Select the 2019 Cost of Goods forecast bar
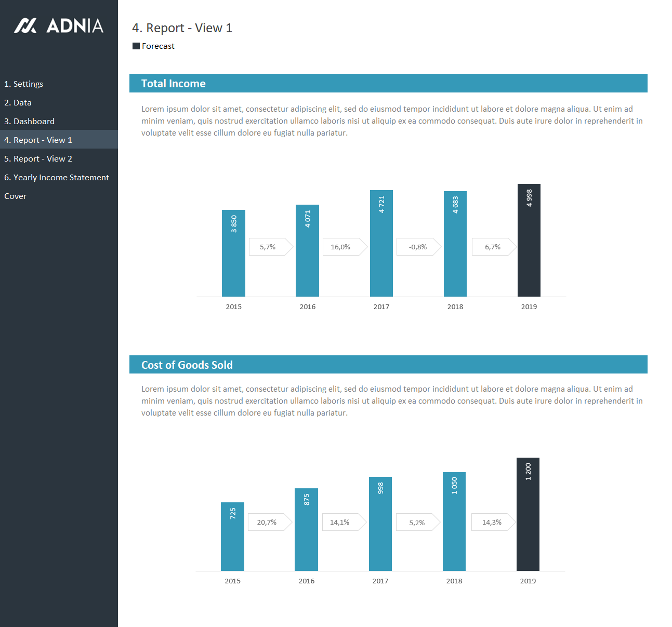The height and width of the screenshot is (627, 672). 528,517
